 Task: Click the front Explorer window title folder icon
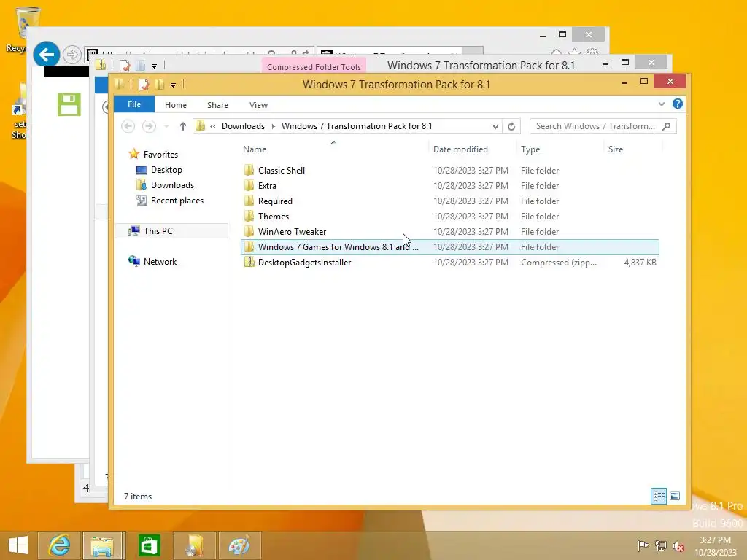tap(120, 85)
